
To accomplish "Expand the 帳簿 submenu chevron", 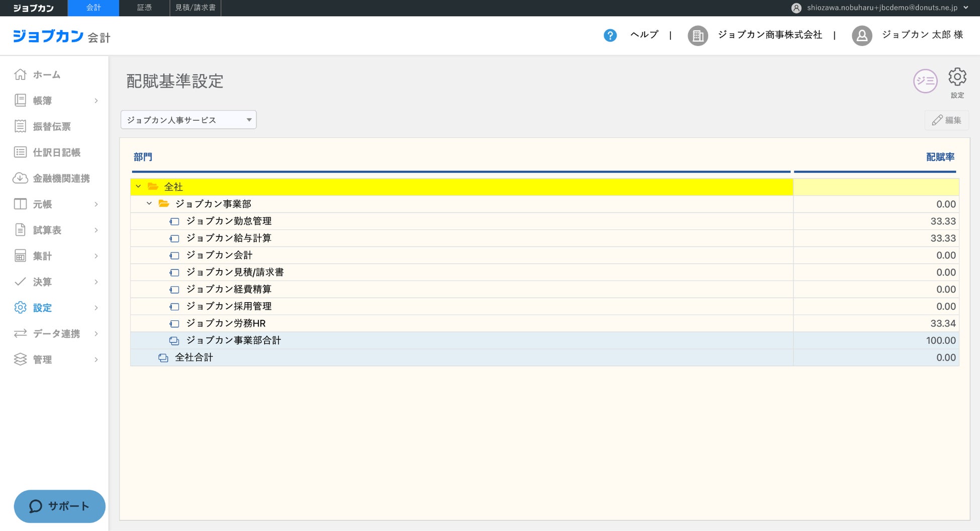I will click(x=96, y=101).
